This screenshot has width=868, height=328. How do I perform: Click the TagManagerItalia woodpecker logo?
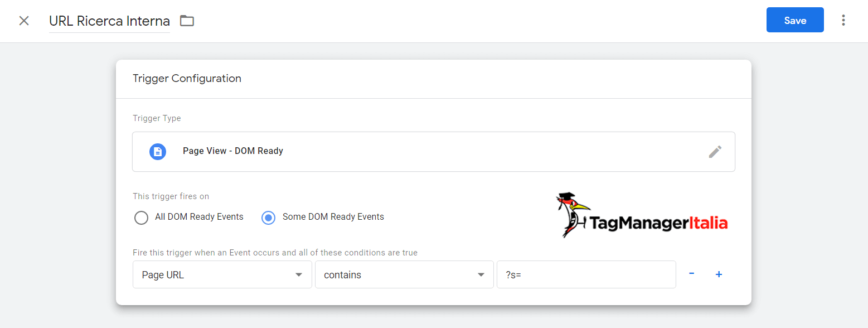coord(642,215)
